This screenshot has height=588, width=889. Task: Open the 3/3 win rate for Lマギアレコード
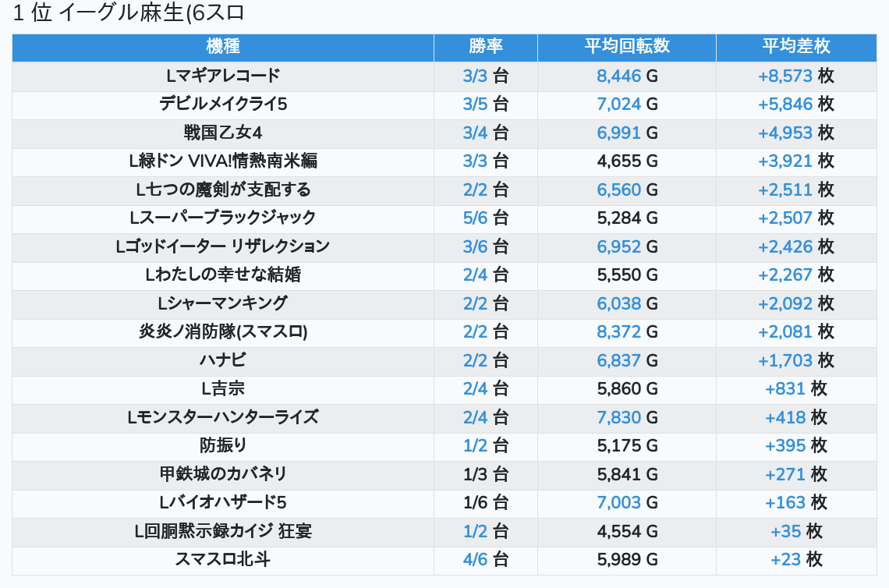pyautogui.click(x=474, y=76)
